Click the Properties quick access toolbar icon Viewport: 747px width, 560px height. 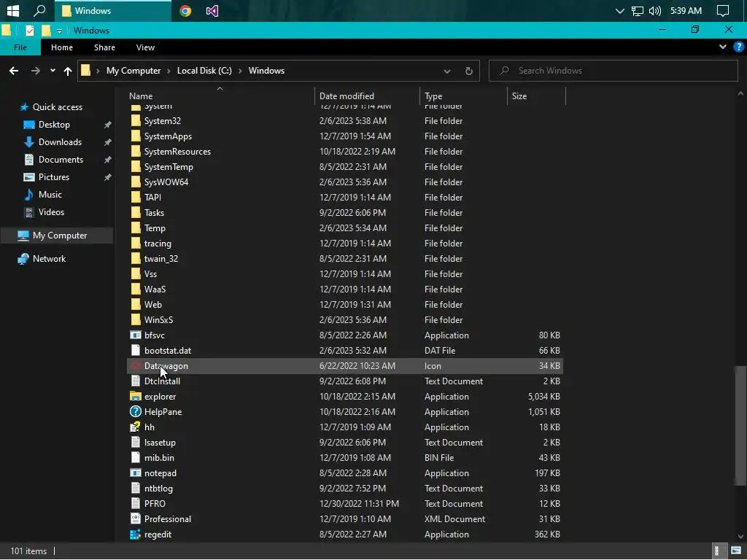(x=29, y=31)
